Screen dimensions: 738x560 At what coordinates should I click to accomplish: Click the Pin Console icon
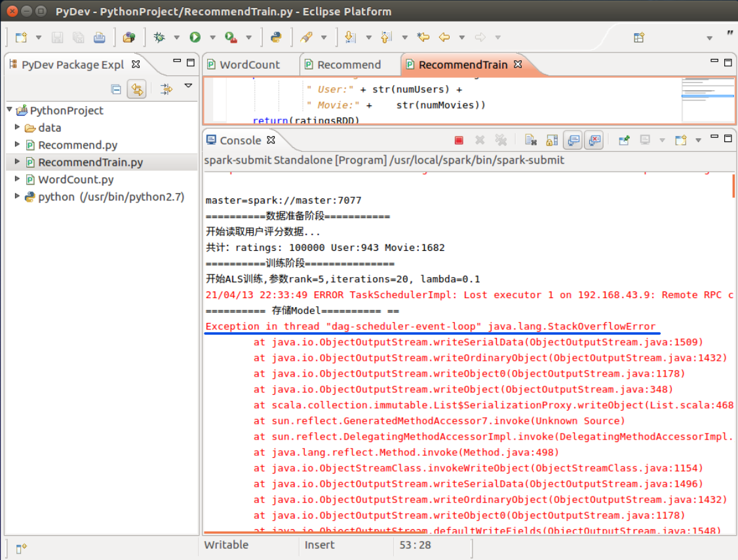[x=624, y=140]
